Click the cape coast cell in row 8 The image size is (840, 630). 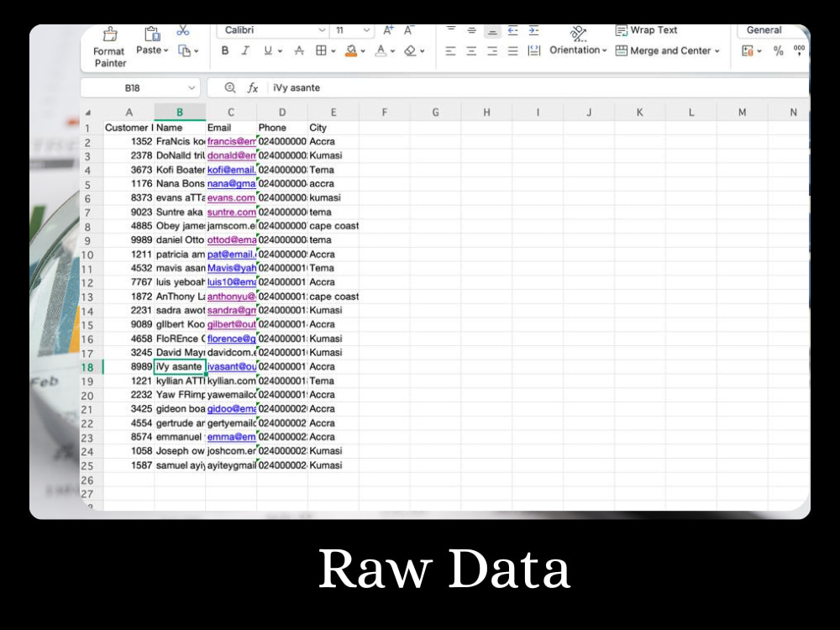[x=333, y=225]
